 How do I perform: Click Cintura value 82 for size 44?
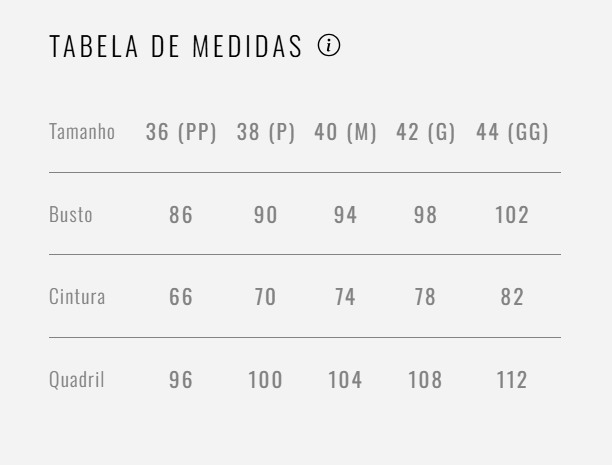point(512,297)
